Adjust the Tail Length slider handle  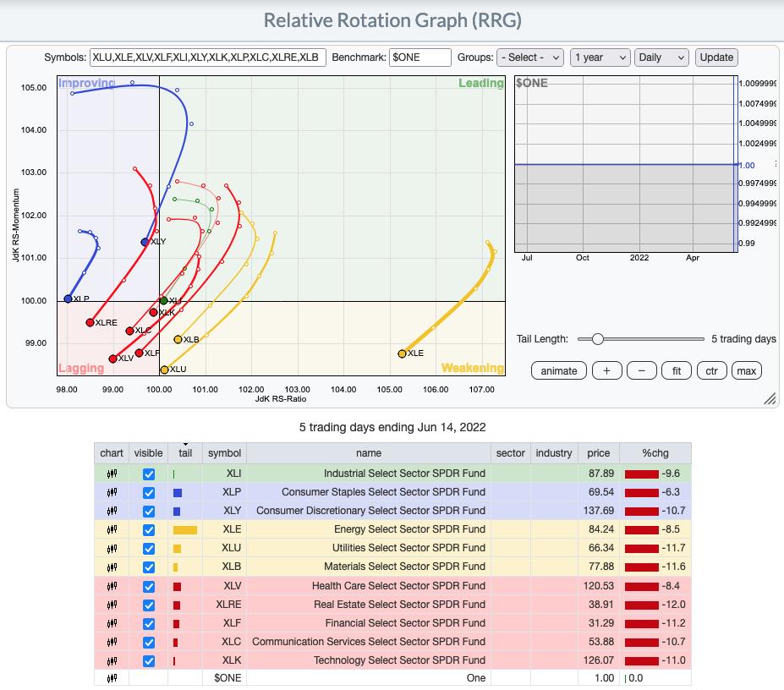pos(597,339)
